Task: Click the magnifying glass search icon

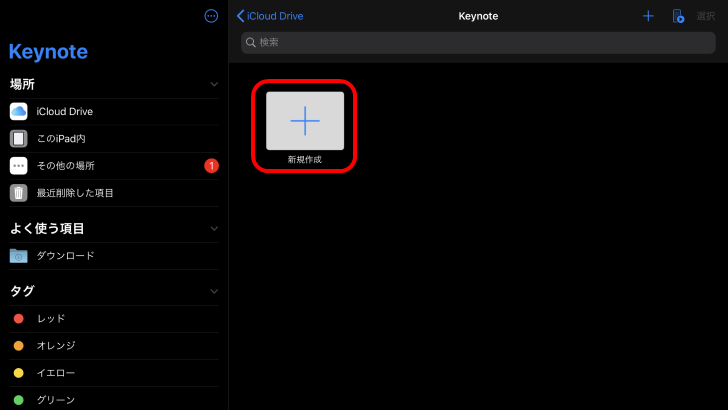Action: pos(251,43)
